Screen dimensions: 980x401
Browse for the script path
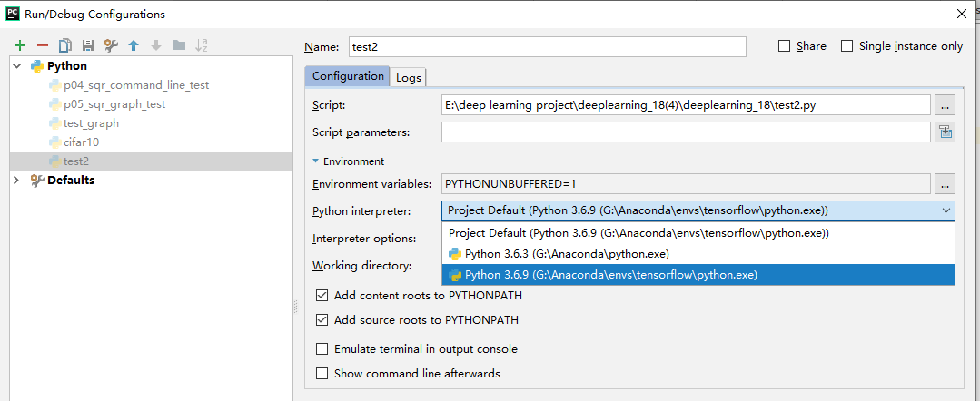[x=945, y=105]
